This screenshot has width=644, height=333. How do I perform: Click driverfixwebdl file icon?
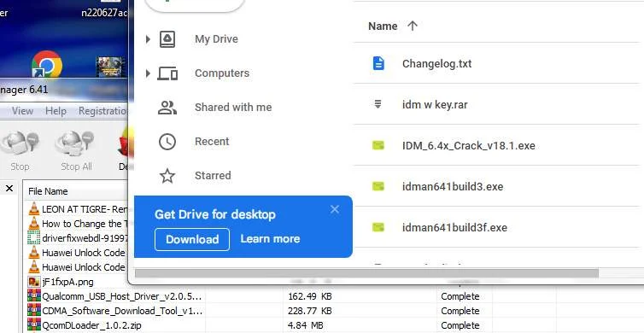(33, 238)
